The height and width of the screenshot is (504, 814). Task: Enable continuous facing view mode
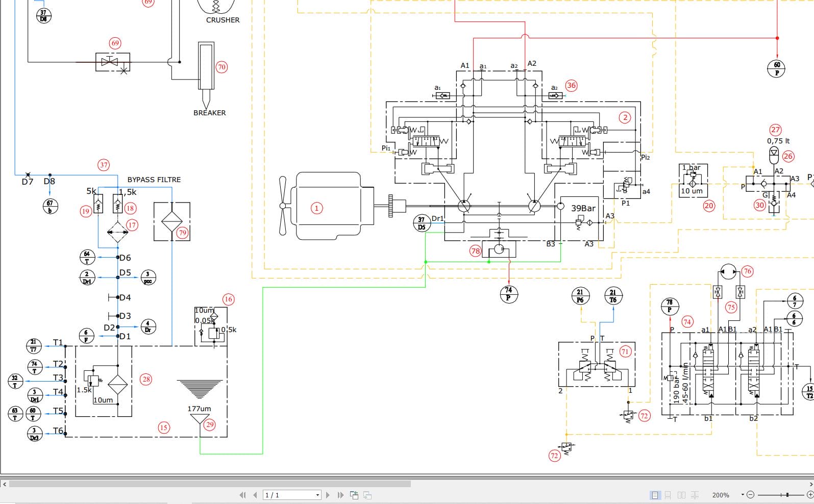695,495
